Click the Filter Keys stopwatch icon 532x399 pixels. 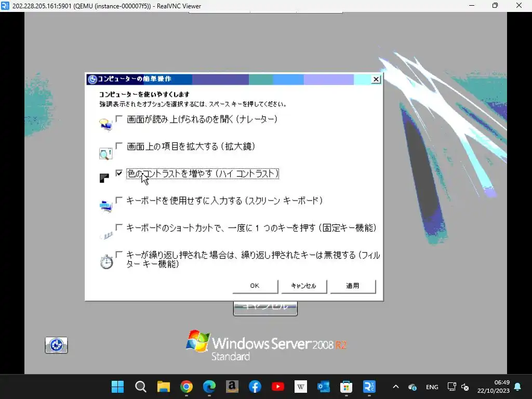click(x=106, y=262)
